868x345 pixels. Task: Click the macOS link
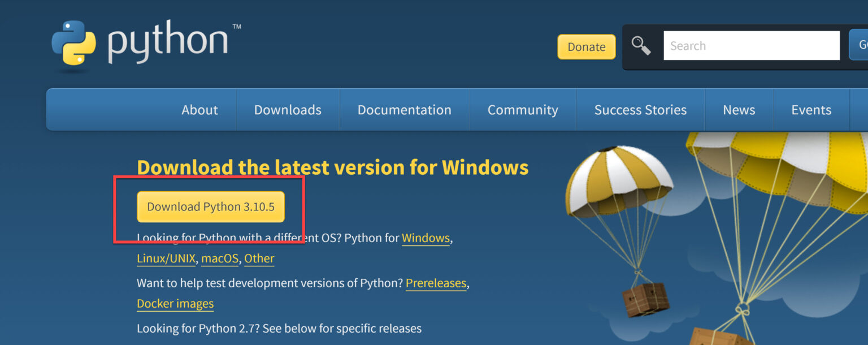pos(220,258)
